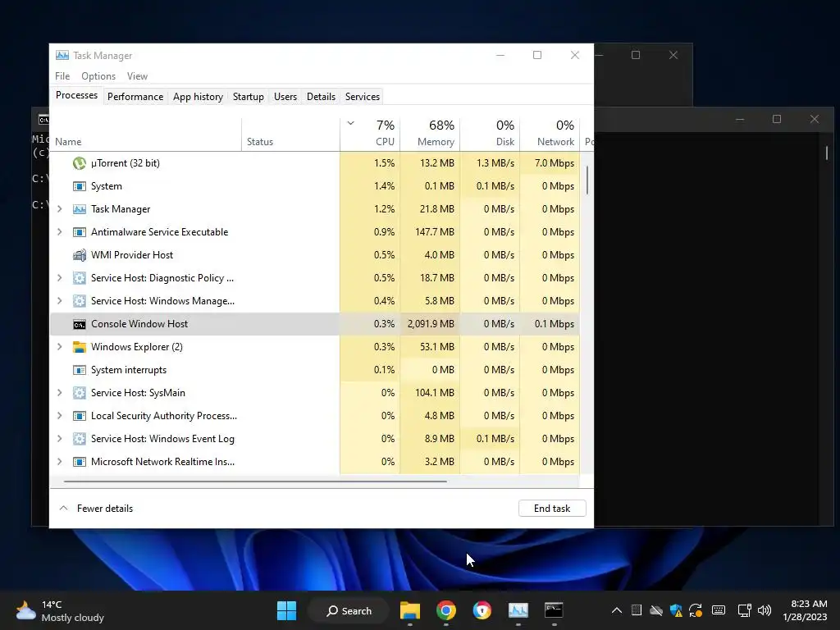840x630 pixels.
Task: Expand Microsoft Network Realtime Inspection group
Action: pos(59,462)
